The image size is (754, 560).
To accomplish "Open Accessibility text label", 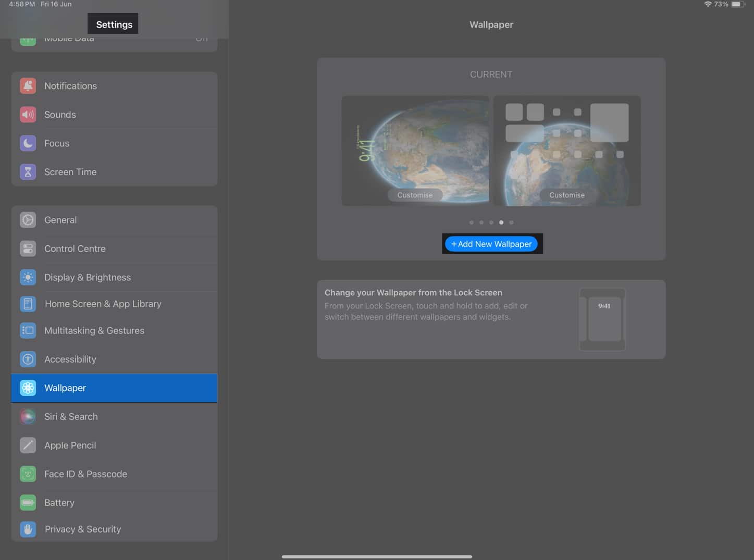I will [70, 359].
